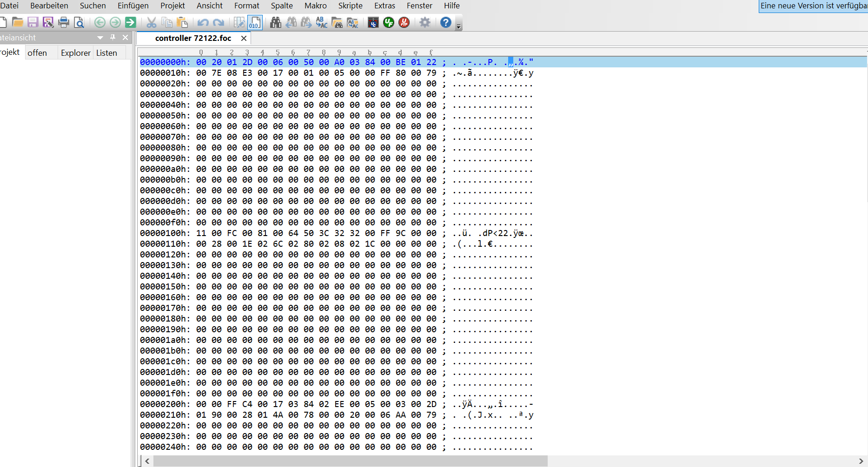Pin the Dateiansicht panel
Image resolution: width=868 pixels, height=467 pixels.
point(113,37)
